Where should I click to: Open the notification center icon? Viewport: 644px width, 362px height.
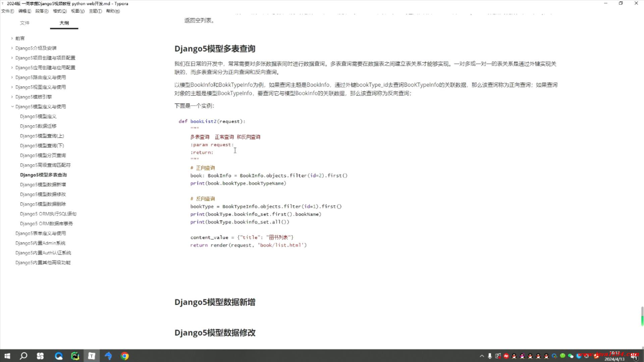pos(635,357)
